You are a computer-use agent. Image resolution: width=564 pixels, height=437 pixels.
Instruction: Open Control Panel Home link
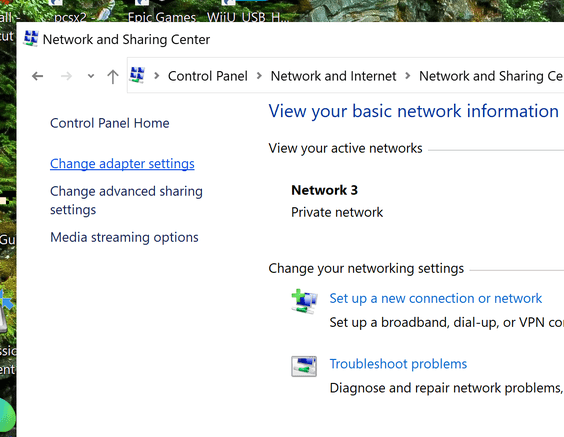(x=110, y=123)
